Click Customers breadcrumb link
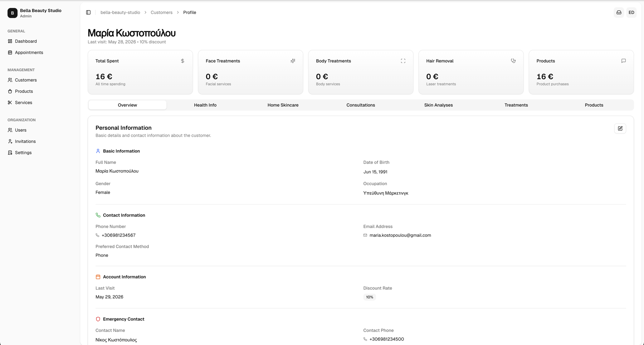The image size is (644, 345). coord(161,13)
